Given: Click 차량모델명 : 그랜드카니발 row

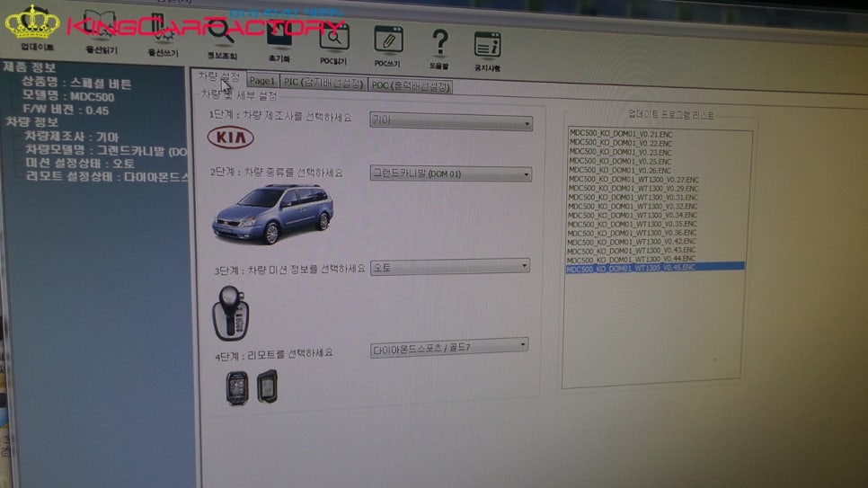Looking at the screenshot, I should tap(106, 150).
